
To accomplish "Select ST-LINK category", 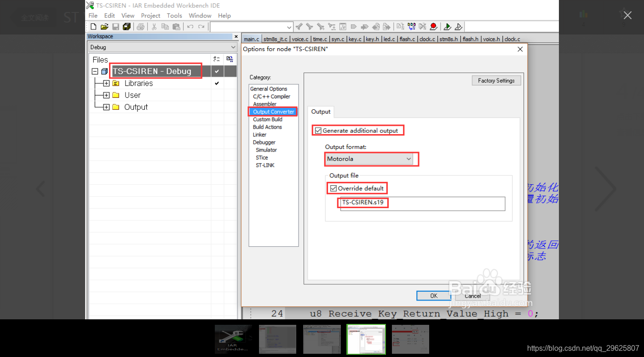I will coord(265,165).
